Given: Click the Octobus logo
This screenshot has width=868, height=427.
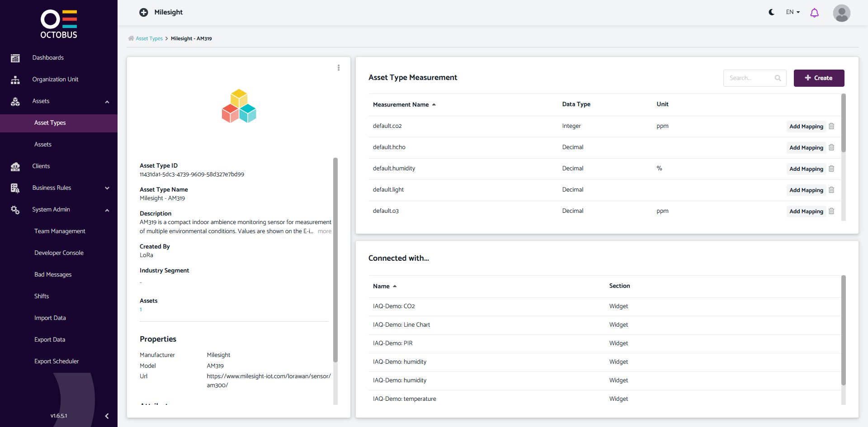Looking at the screenshot, I should 59,24.
